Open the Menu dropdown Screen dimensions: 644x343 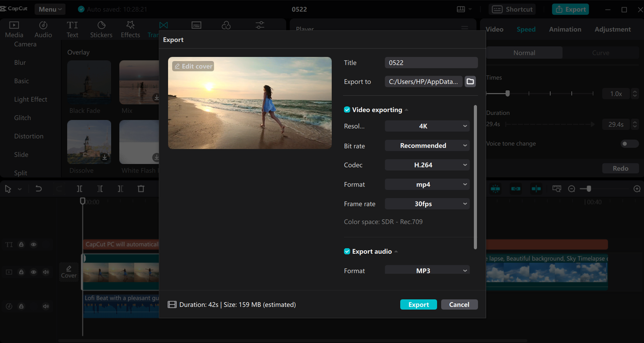(50, 9)
